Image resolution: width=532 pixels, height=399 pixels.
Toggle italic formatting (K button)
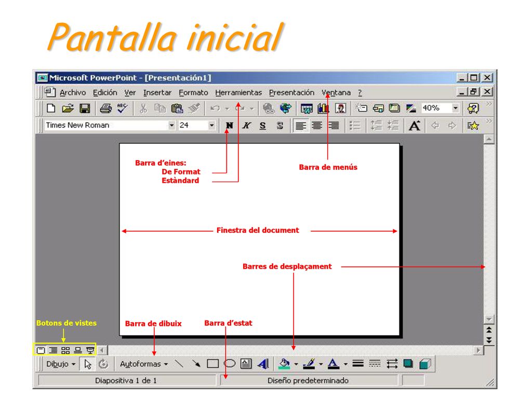tap(246, 126)
